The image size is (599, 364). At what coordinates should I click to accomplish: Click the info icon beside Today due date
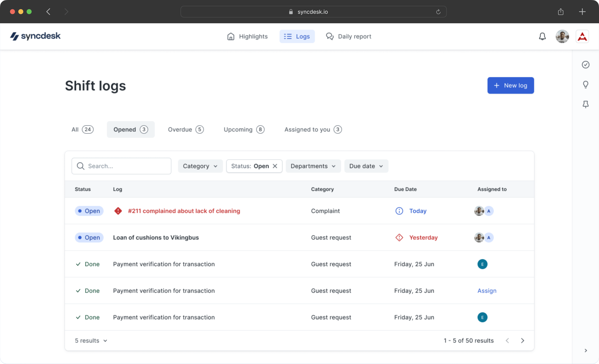pyautogui.click(x=399, y=211)
